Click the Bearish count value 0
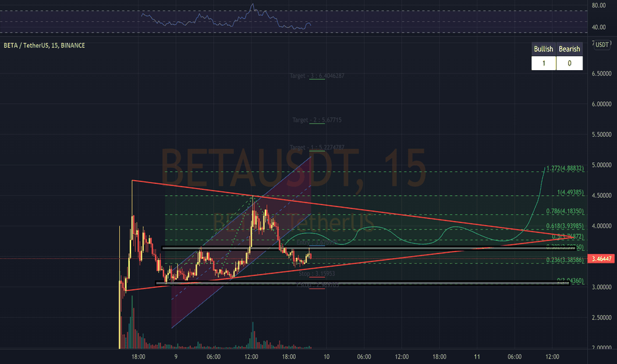Screen dimensions: 617x364 569,64
